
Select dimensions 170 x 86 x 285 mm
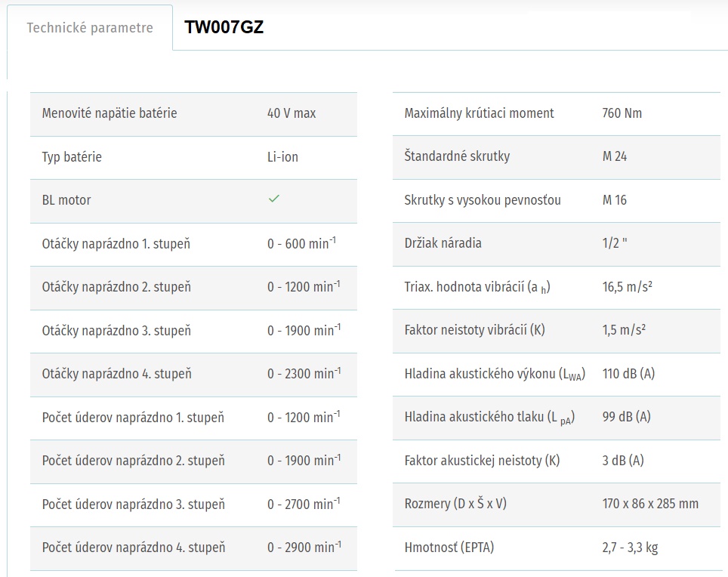click(x=650, y=504)
